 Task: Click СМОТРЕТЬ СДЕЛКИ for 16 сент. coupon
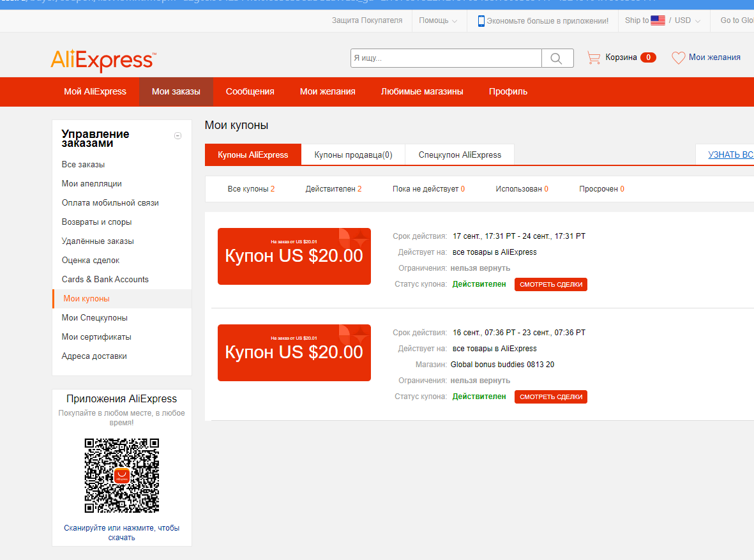tap(550, 397)
